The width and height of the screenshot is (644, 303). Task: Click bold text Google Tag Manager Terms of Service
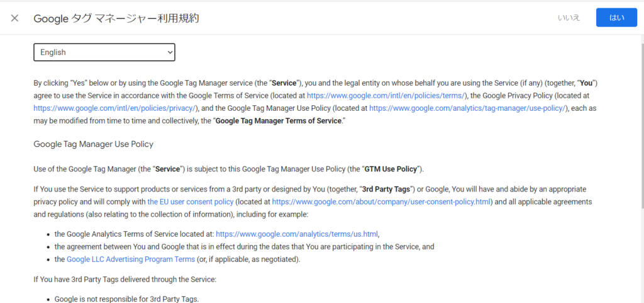(279, 121)
